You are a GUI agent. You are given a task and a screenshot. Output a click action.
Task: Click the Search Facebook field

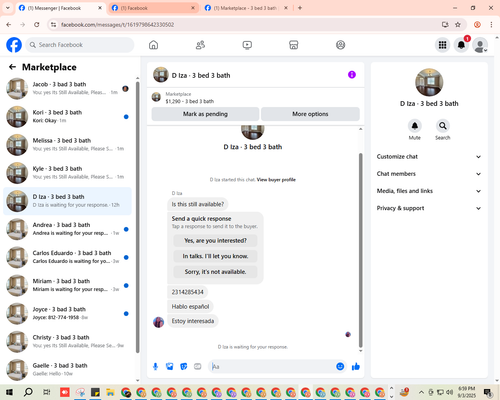pos(80,45)
